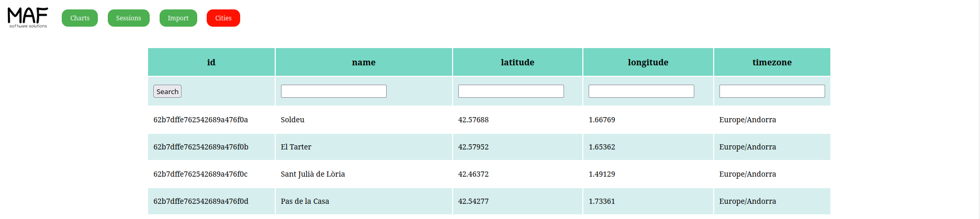Focus the longitude filter input
The width and height of the screenshot is (980, 219).
click(x=641, y=91)
